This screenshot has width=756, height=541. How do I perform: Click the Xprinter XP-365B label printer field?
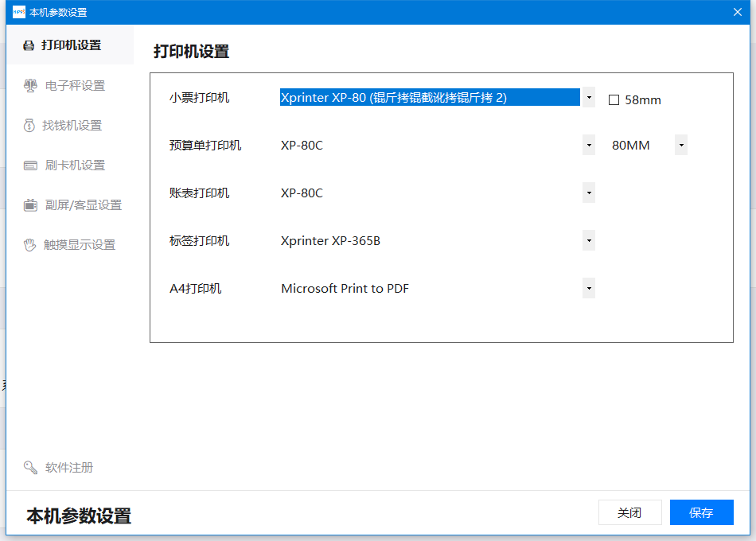click(x=430, y=240)
